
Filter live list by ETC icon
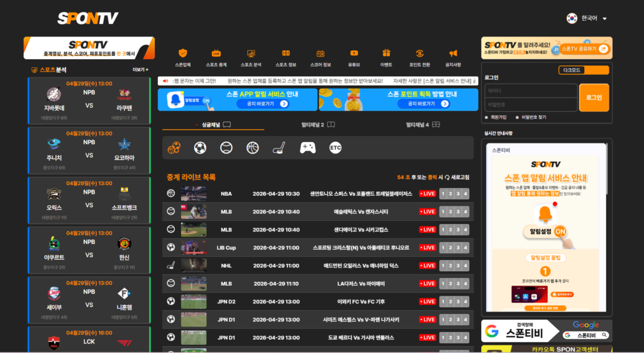336,147
